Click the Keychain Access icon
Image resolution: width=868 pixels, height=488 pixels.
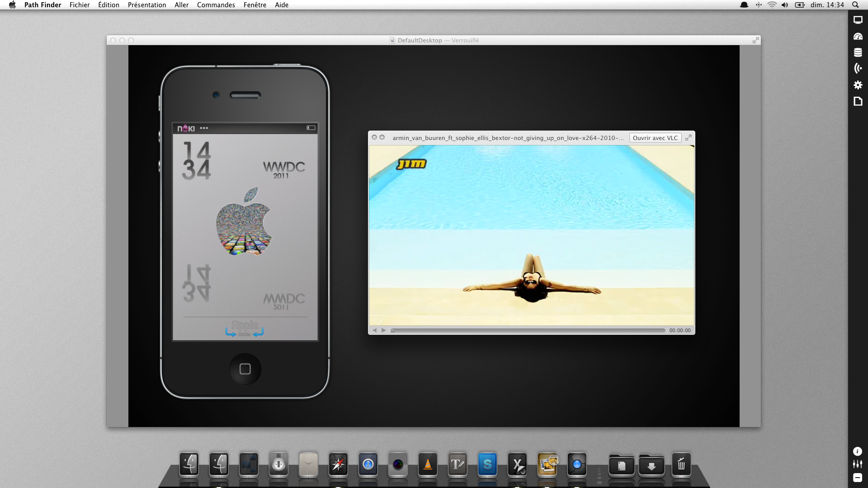pos(279,465)
